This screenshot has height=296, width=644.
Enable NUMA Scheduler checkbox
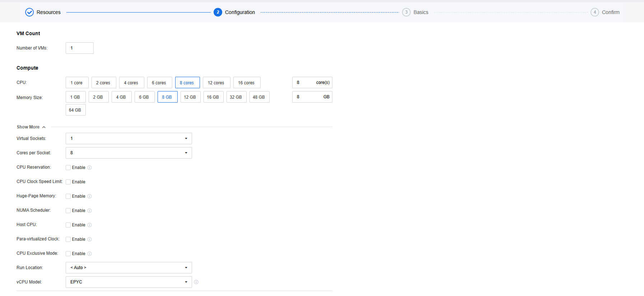click(68, 211)
